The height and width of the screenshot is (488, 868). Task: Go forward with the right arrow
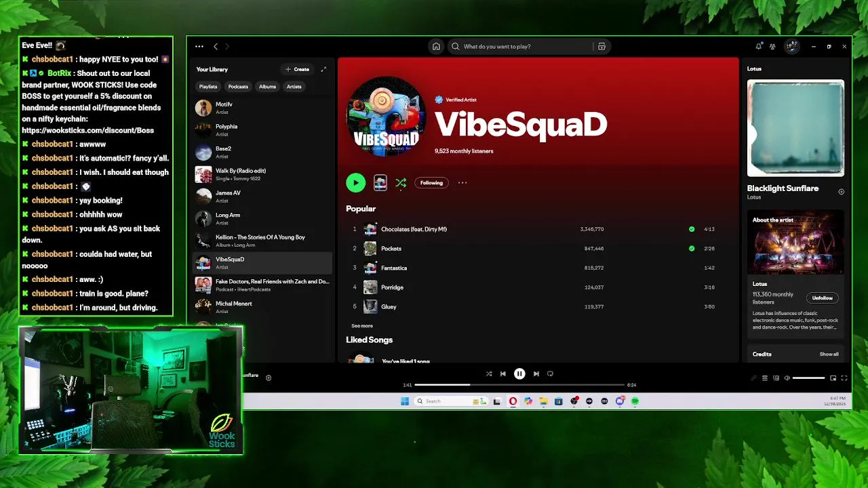(227, 47)
